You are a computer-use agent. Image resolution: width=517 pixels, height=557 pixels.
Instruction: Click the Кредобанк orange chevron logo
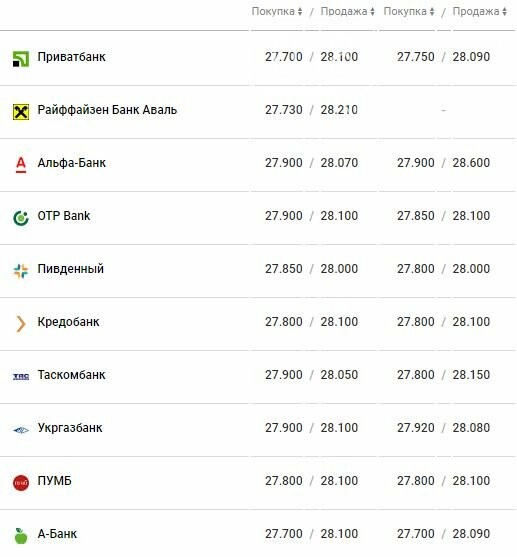[21, 324]
